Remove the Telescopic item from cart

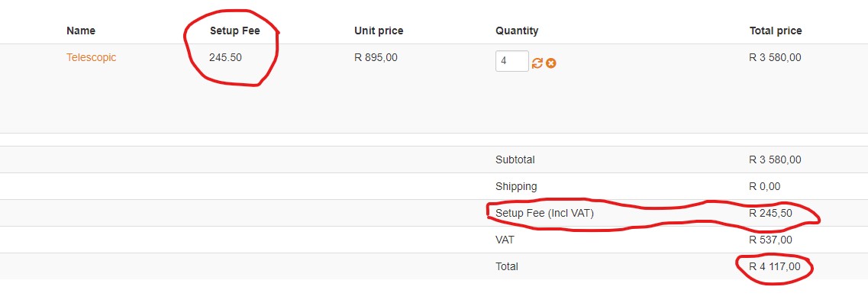coord(550,63)
